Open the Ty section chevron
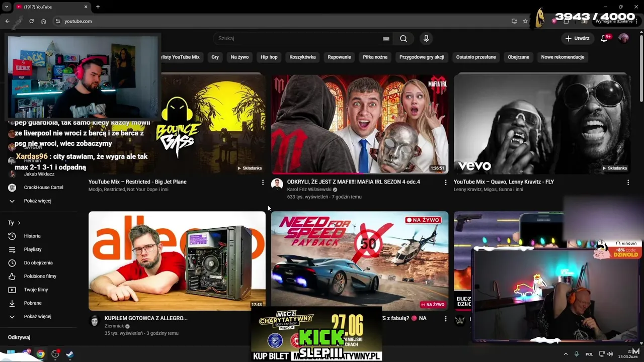Screen dimensions: 644x362 (x=19, y=223)
